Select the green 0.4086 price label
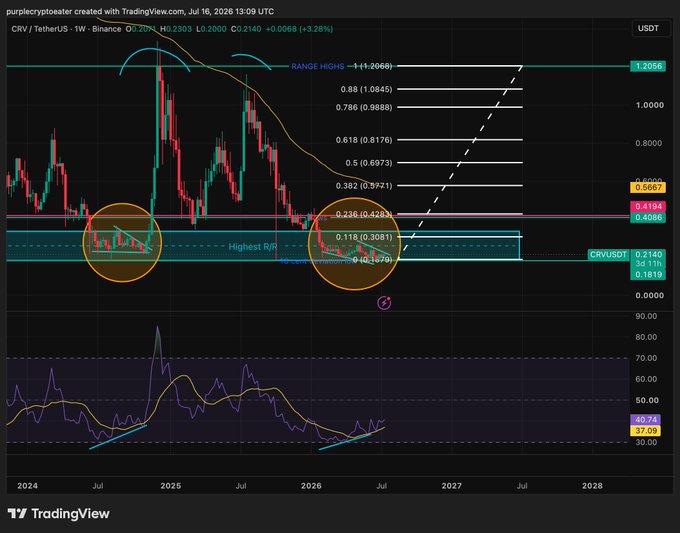Screen dimensions: 680x533 (648, 217)
